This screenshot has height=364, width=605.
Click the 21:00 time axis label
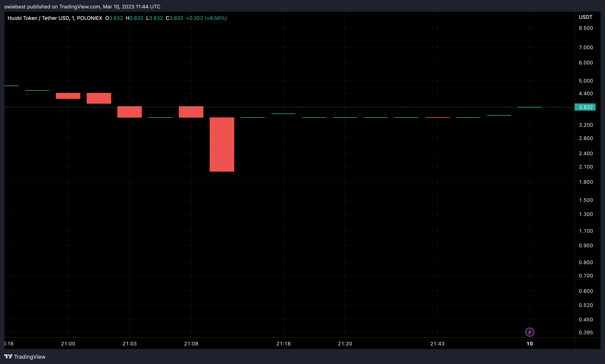pyautogui.click(x=68, y=344)
